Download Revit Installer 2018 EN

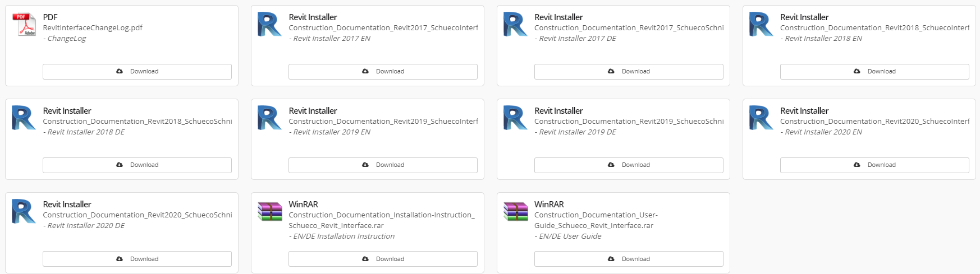point(874,72)
